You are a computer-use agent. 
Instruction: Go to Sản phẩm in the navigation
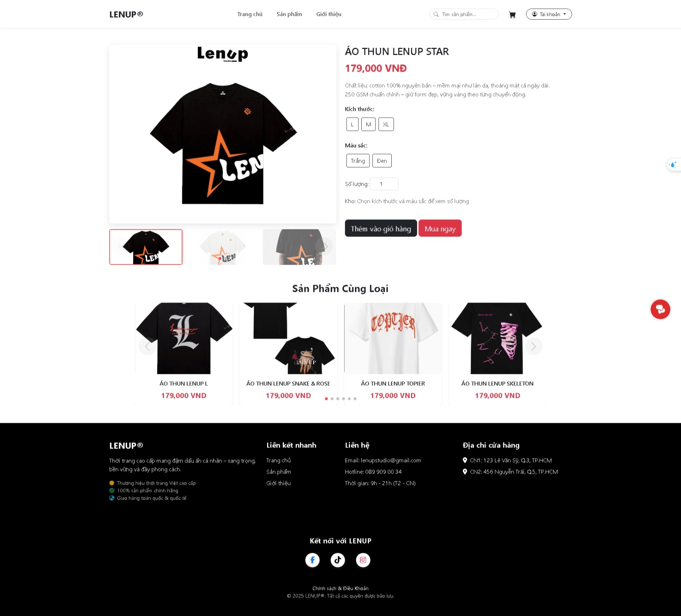289,14
